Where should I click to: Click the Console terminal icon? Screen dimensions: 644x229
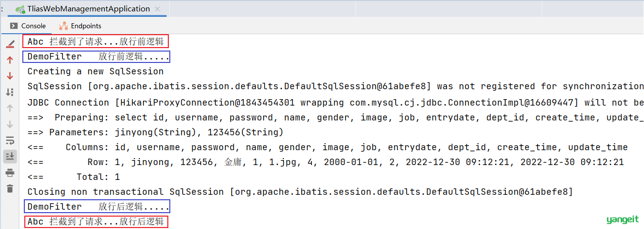point(14,26)
